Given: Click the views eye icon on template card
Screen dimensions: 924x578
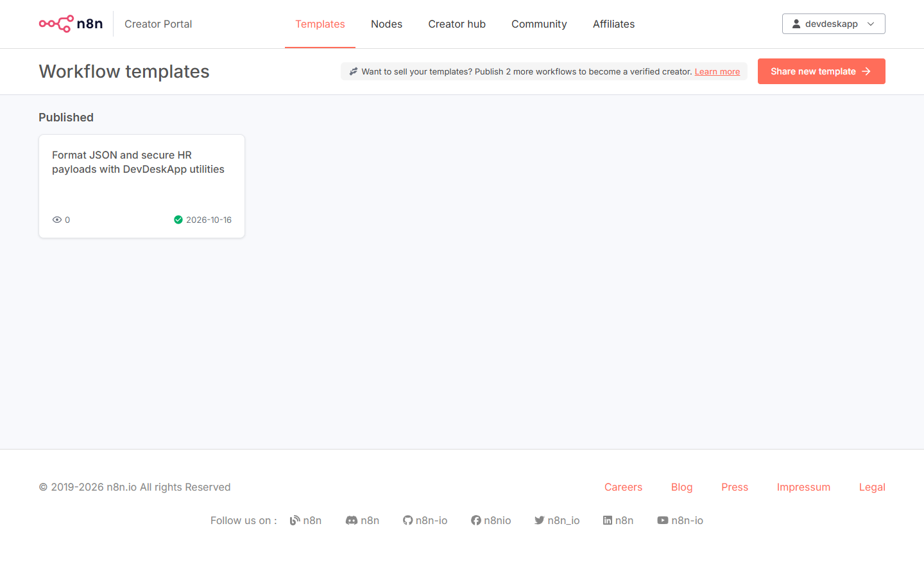Looking at the screenshot, I should [57, 220].
